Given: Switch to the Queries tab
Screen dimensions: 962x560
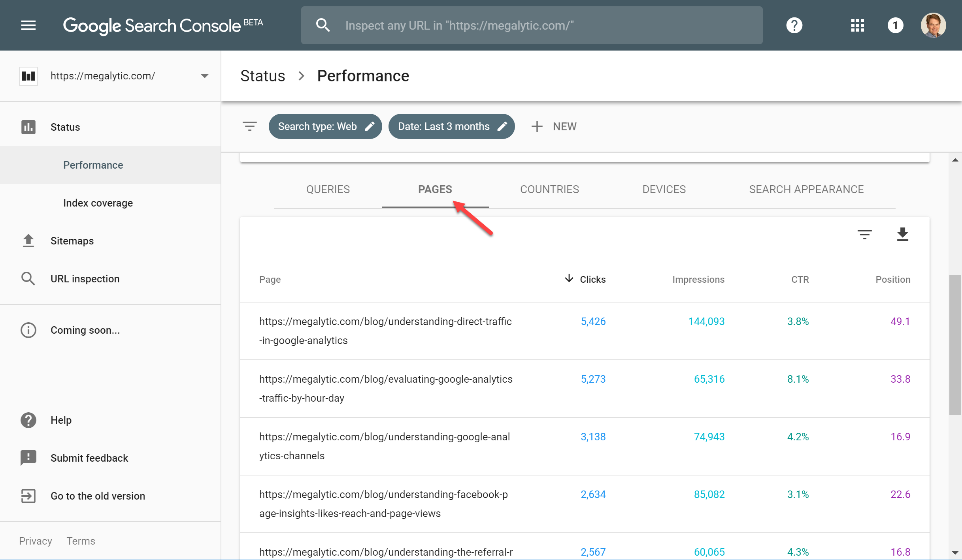Looking at the screenshot, I should pos(328,189).
